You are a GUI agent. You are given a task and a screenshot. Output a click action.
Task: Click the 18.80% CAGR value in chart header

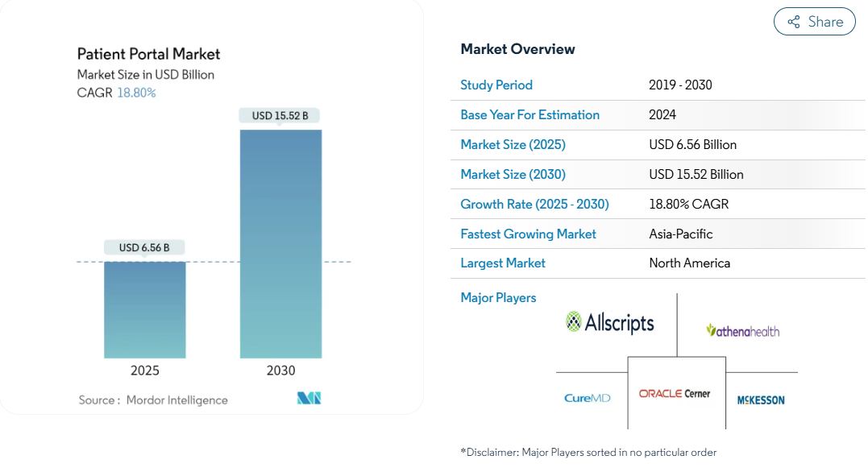pos(136,93)
